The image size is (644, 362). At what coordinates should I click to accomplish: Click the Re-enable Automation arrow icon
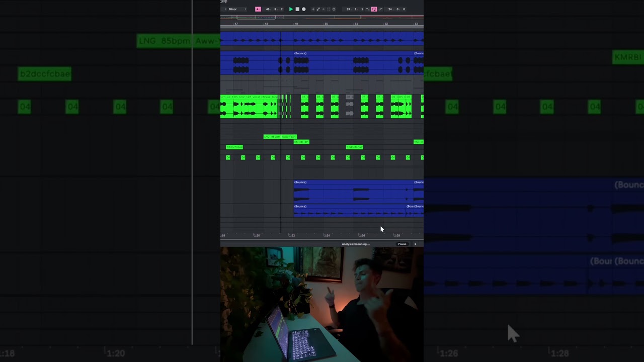click(324, 9)
